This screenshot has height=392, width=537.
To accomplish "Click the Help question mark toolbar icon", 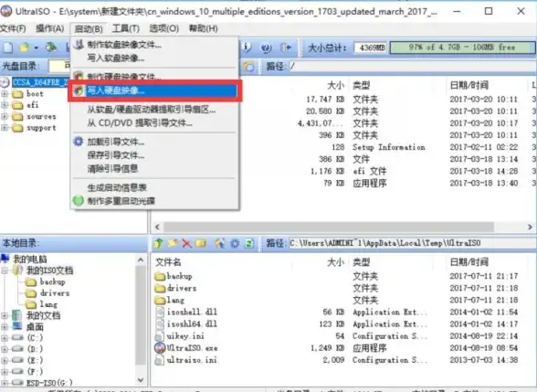I will pyautogui.click(x=266, y=48).
